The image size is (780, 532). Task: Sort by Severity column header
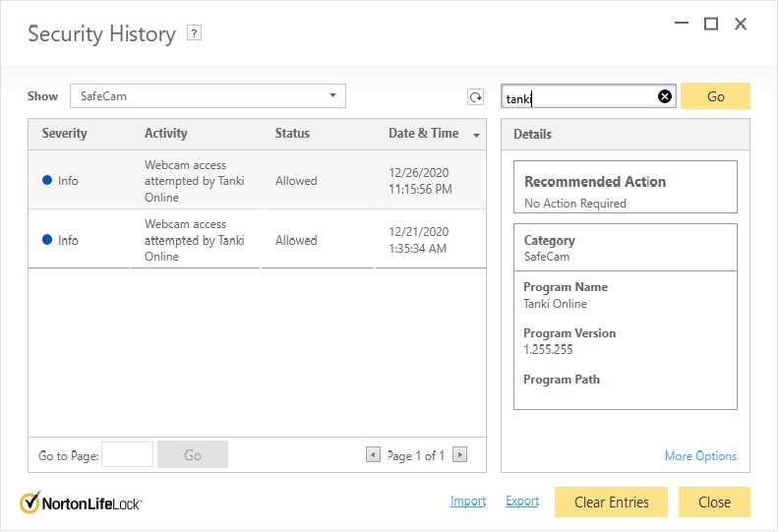click(x=64, y=134)
